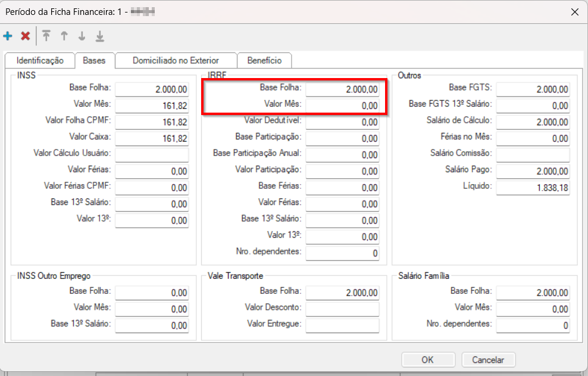Viewport: 588px width, 376px height.
Task: Click the blue plus add record icon
Action: (8, 36)
